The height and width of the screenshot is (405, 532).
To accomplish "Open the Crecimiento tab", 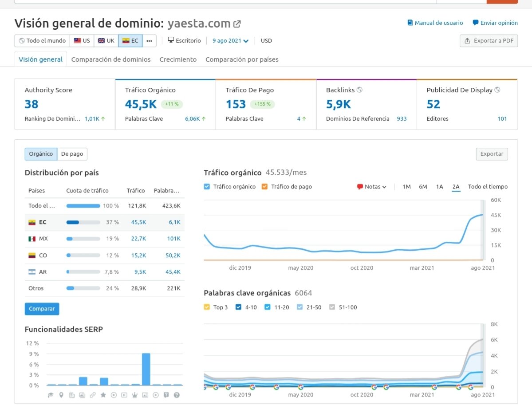I will pyautogui.click(x=178, y=59).
